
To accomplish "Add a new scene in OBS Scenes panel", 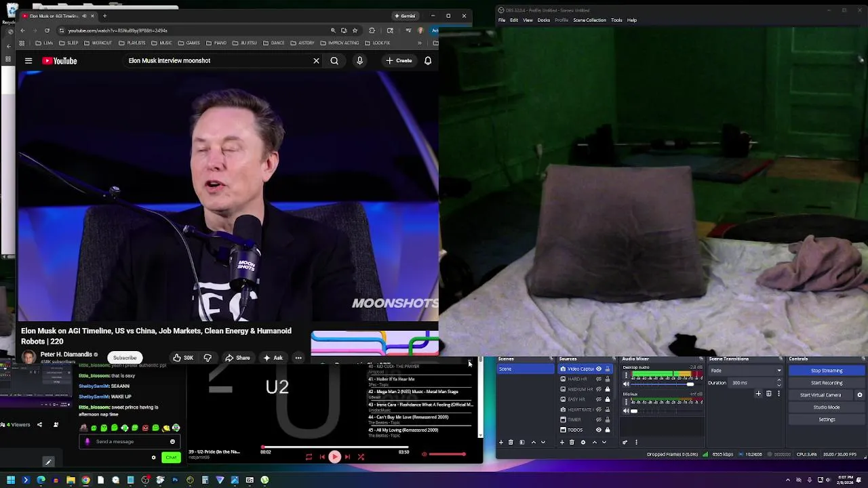I will point(501,442).
